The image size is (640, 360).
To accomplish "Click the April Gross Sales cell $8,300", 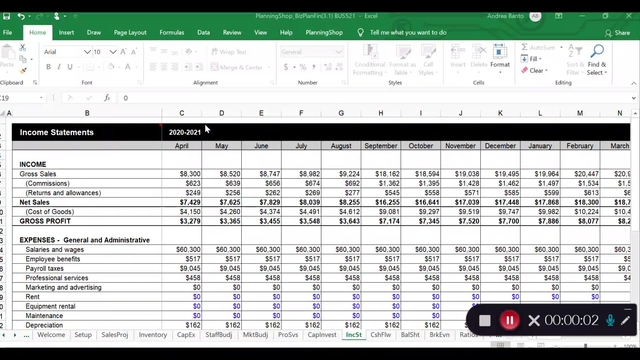I will tap(182, 174).
